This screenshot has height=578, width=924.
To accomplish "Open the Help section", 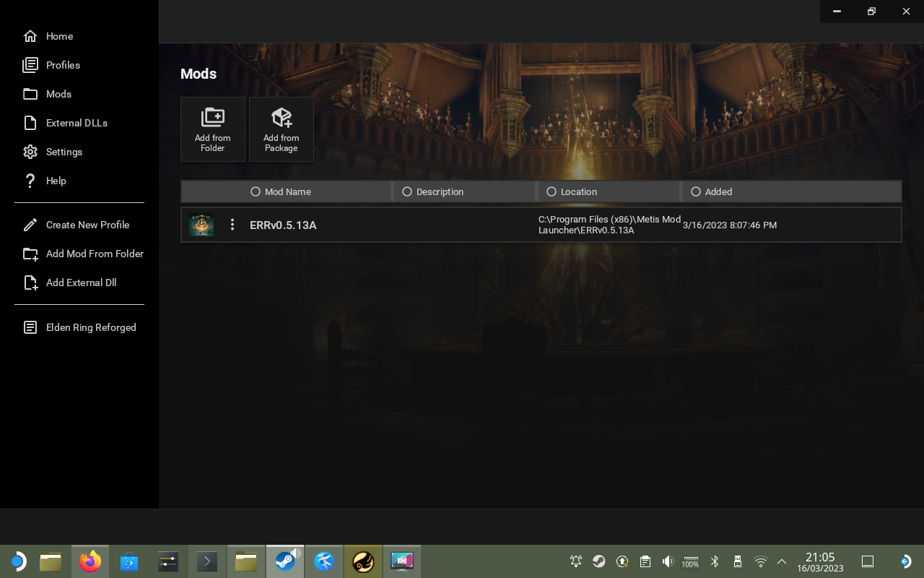I will [x=56, y=181].
